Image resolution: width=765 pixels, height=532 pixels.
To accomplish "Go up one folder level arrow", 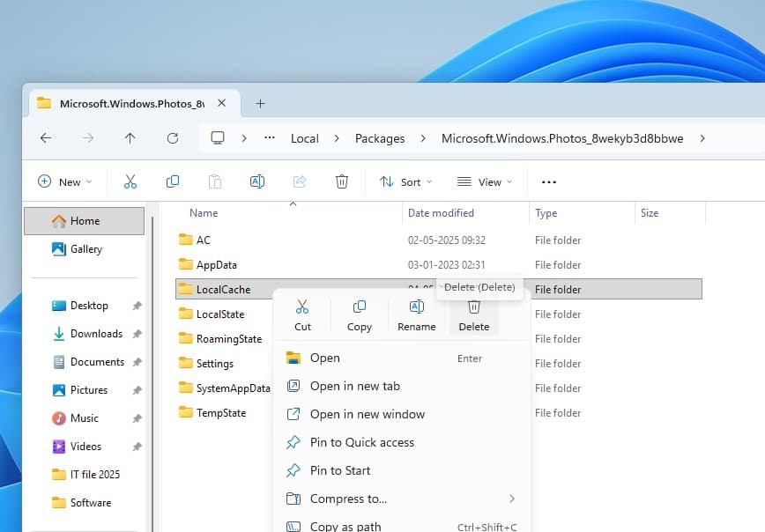I will pyautogui.click(x=130, y=138).
